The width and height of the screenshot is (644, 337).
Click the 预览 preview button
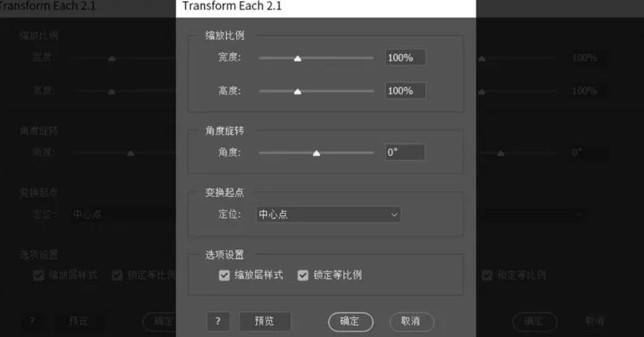tap(264, 321)
